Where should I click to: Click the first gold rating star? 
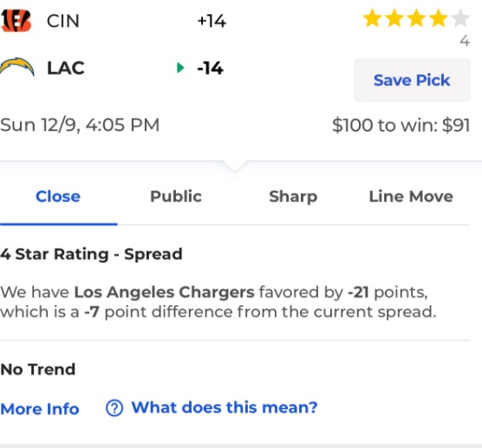[373, 18]
